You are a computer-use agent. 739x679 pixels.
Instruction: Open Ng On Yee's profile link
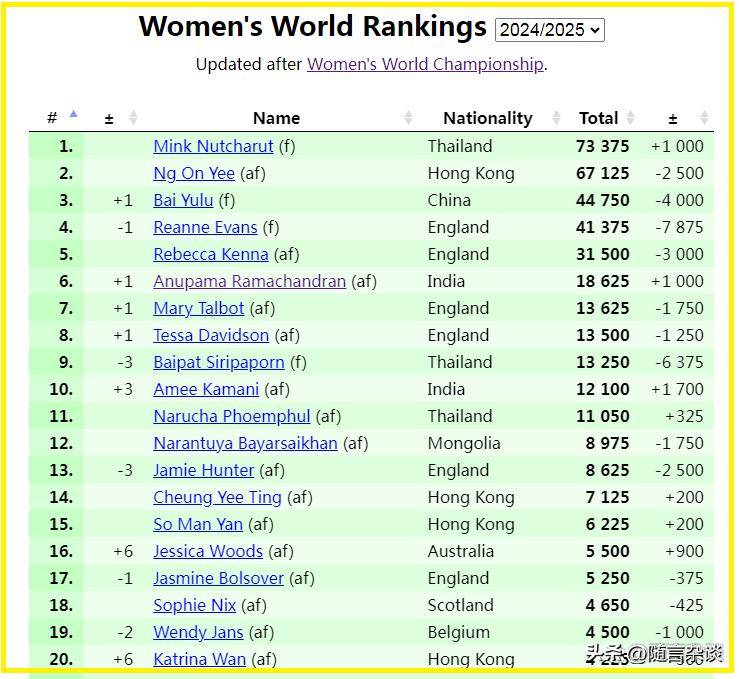click(x=194, y=173)
